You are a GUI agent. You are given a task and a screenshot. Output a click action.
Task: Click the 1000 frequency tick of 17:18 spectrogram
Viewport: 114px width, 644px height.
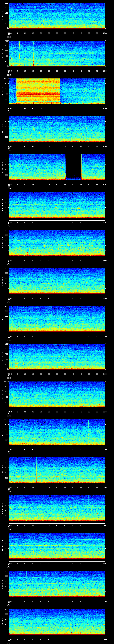[6, 155]
